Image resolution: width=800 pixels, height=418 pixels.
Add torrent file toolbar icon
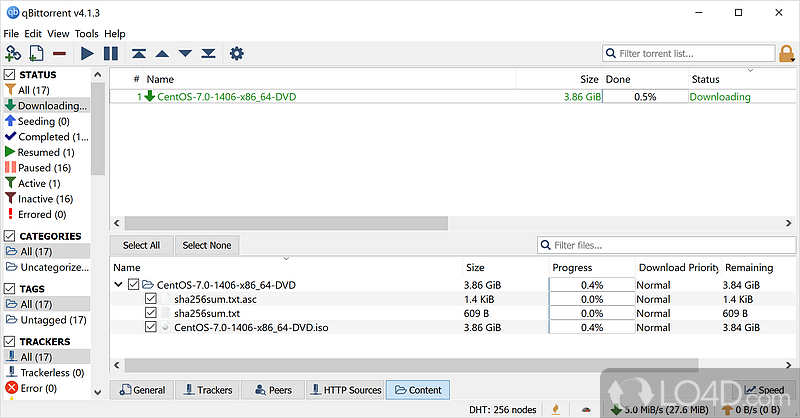click(x=36, y=53)
